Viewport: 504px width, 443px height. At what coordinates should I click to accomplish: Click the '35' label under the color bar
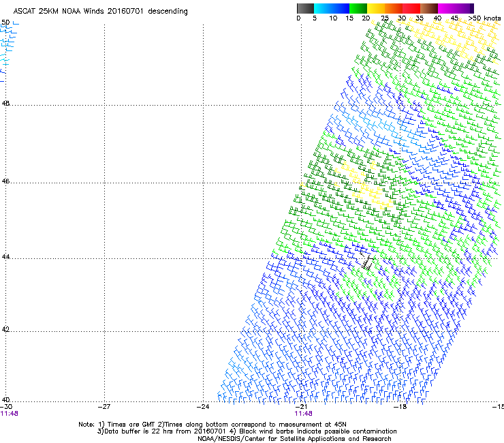pos(420,18)
